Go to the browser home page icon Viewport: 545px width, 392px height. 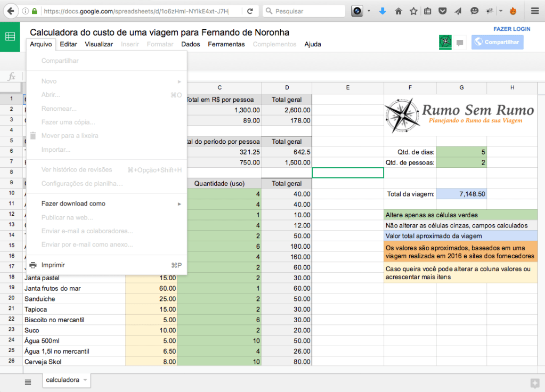(398, 11)
